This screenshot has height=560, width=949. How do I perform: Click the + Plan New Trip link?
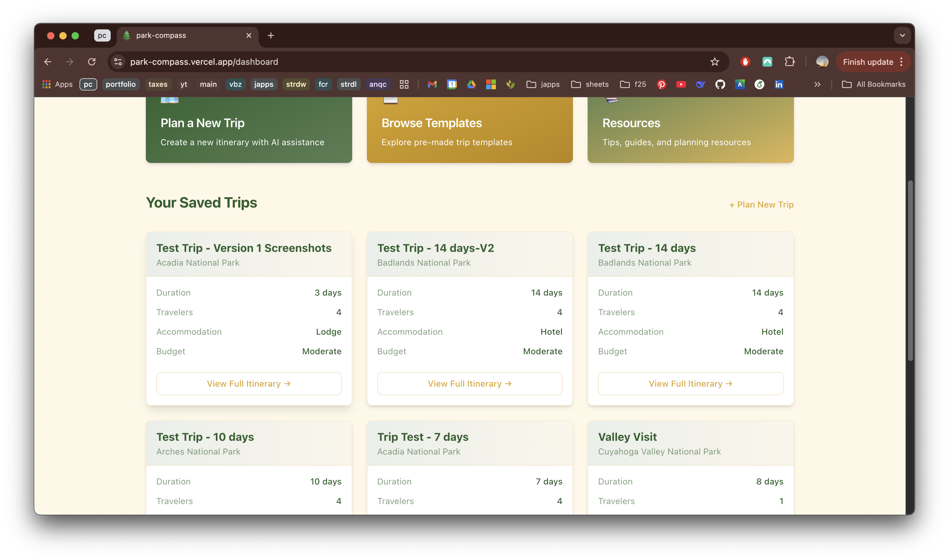tap(762, 204)
